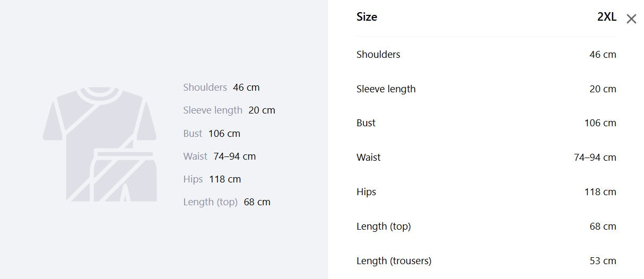Select the Sleeve length table row

coord(486,89)
